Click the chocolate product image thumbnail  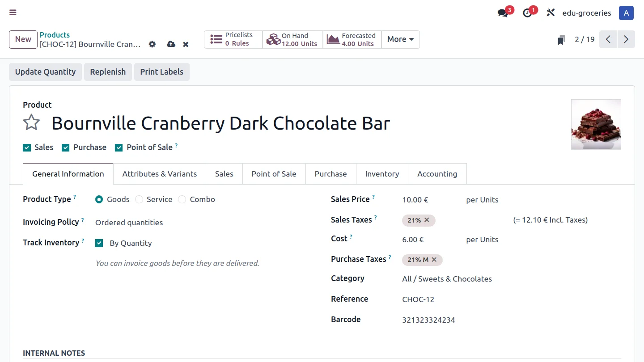[x=596, y=124]
